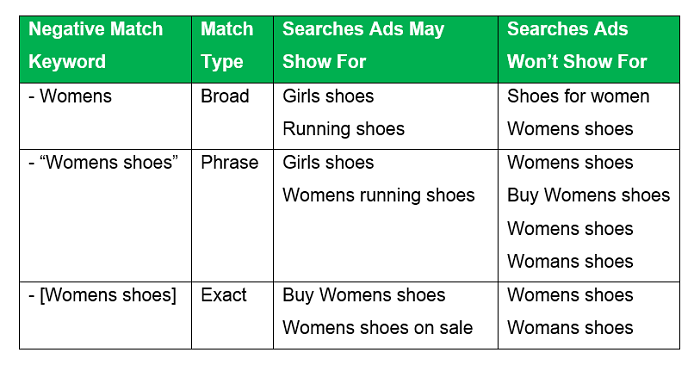Select Womans shoes in the Phrase row

(570, 261)
